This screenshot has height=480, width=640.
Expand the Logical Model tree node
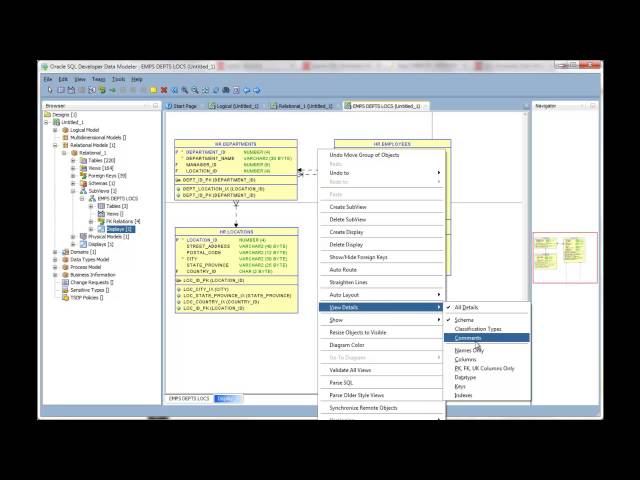(56, 130)
